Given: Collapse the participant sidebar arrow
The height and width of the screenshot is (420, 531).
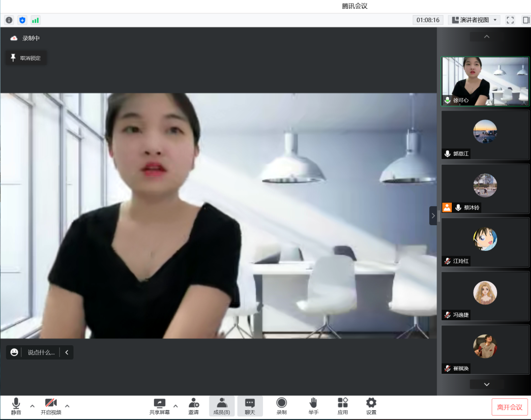Looking at the screenshot, I should tap(433, 215).
